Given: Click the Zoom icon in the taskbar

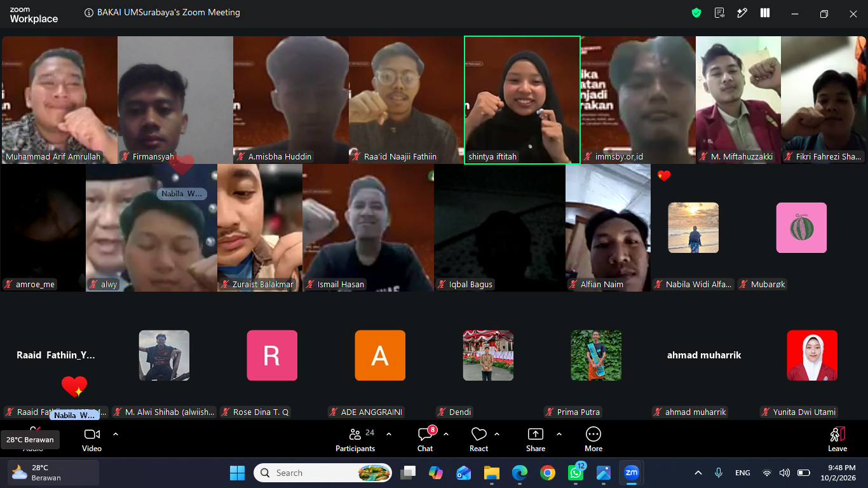Looking at the screenshot, I should [632, 473].
